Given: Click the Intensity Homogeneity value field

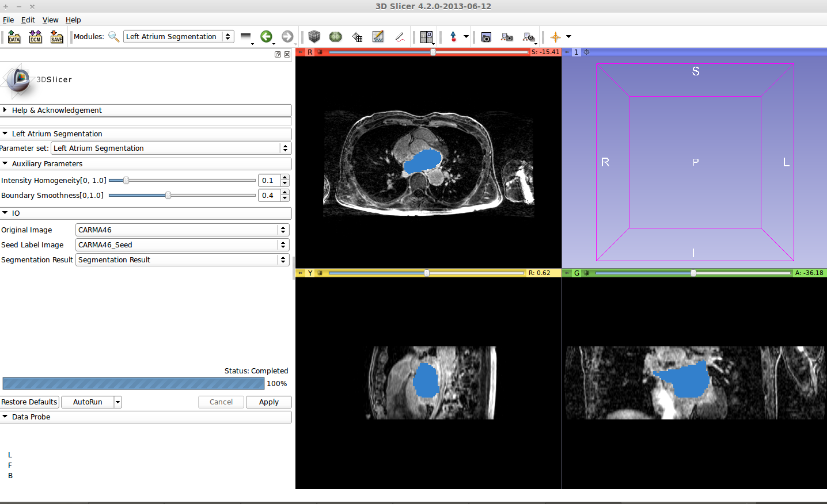Looking at the screenshot, I should [x=269, y=181].
